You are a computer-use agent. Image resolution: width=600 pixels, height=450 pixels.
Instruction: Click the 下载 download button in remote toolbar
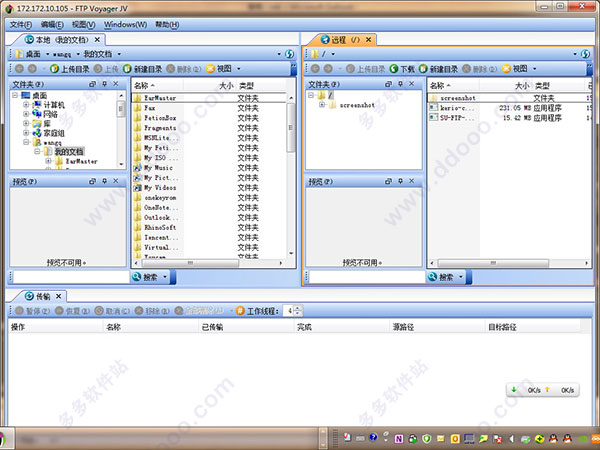pyautogui.click(x=402, y=69)
